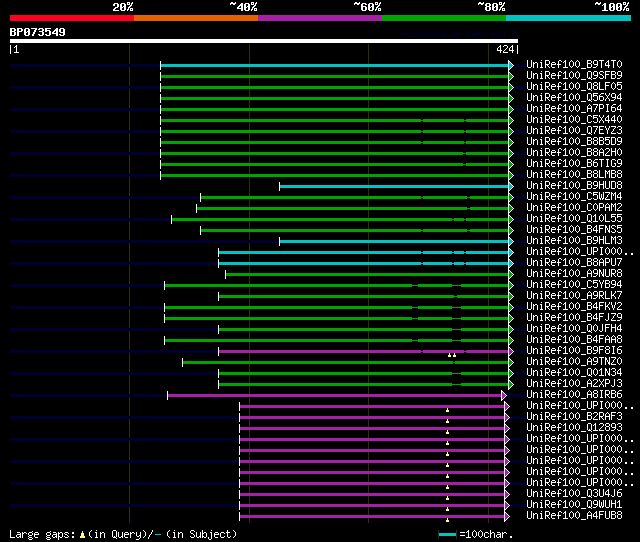Open hit UniRef100_Q8LF05

click(574, 87)
